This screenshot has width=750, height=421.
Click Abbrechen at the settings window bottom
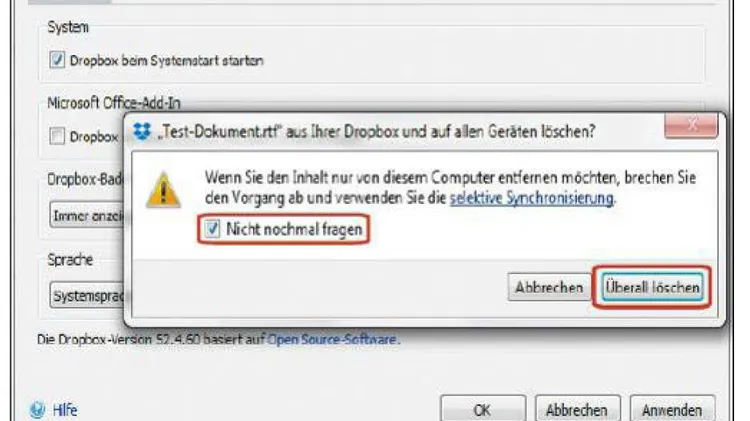[x=577, y=410]
